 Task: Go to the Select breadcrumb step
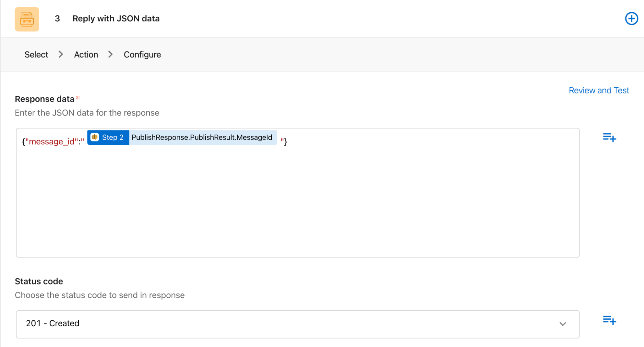(36, 55)
